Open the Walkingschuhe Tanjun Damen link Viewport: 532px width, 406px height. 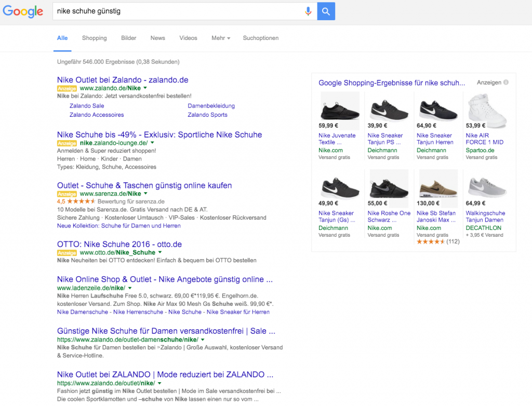coord(486,216)
